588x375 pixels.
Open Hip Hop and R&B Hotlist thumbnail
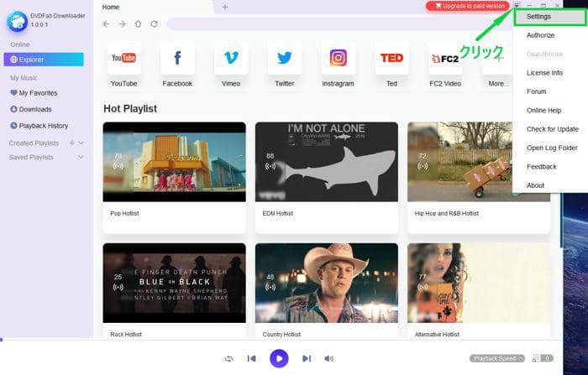459,162
